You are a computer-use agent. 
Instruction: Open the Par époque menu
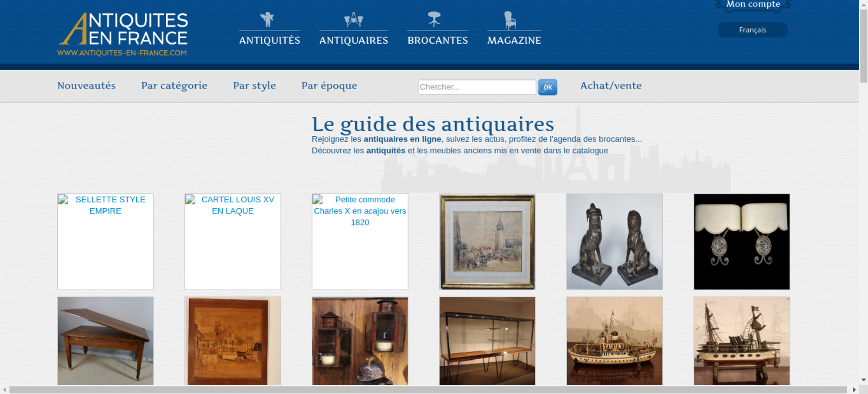(329, 86)
